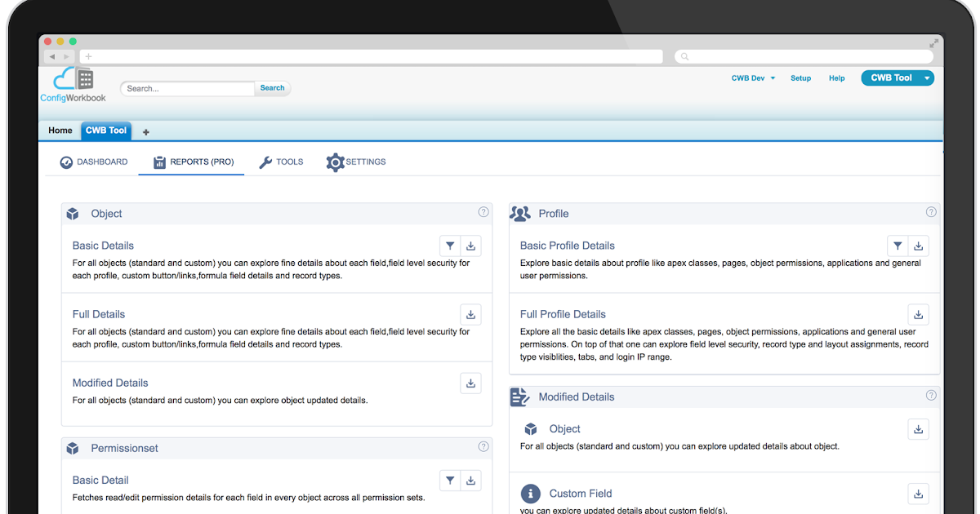980x514 pixels.
Task: Open help for Modified Details section
Action: click(x=931, y=396)
